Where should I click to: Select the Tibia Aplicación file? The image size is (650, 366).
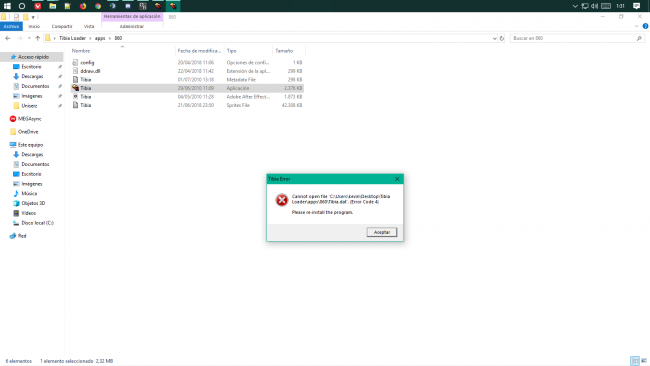[187, 88]
